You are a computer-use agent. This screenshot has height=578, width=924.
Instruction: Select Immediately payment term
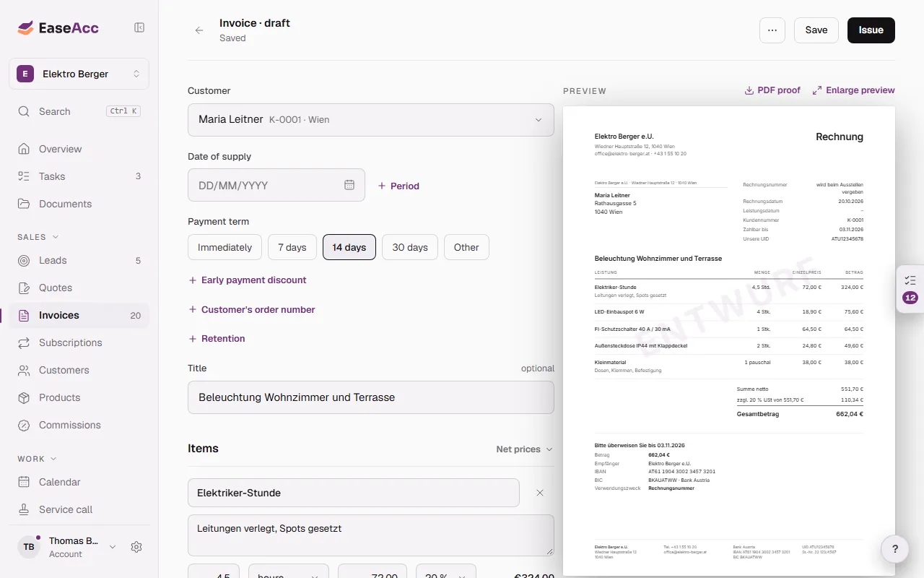(225, 247)
